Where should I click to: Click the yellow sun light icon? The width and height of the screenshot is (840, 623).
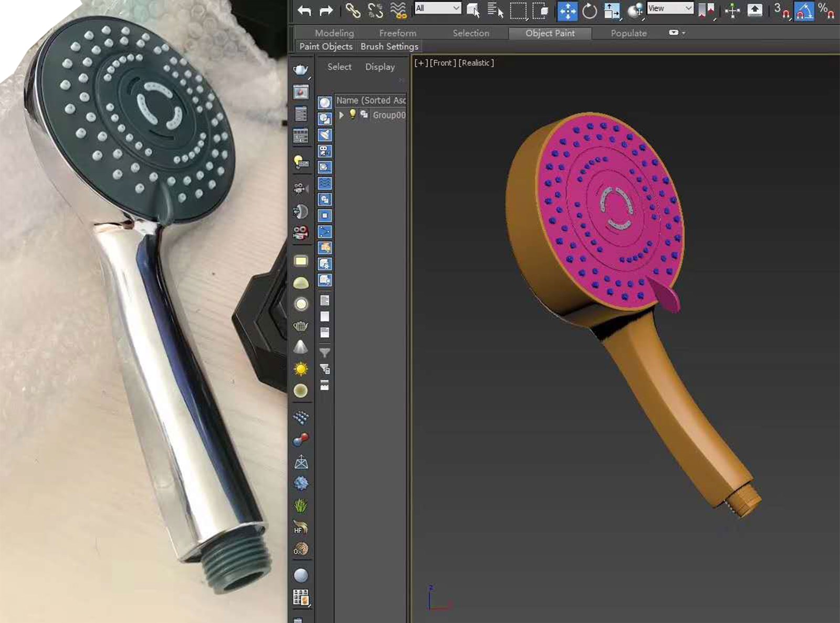pos(301,369)
